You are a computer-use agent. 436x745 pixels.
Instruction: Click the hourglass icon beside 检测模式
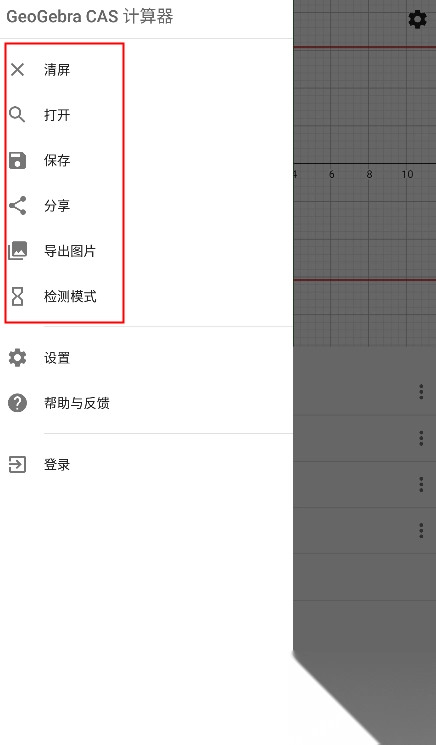tap(18, 296)
